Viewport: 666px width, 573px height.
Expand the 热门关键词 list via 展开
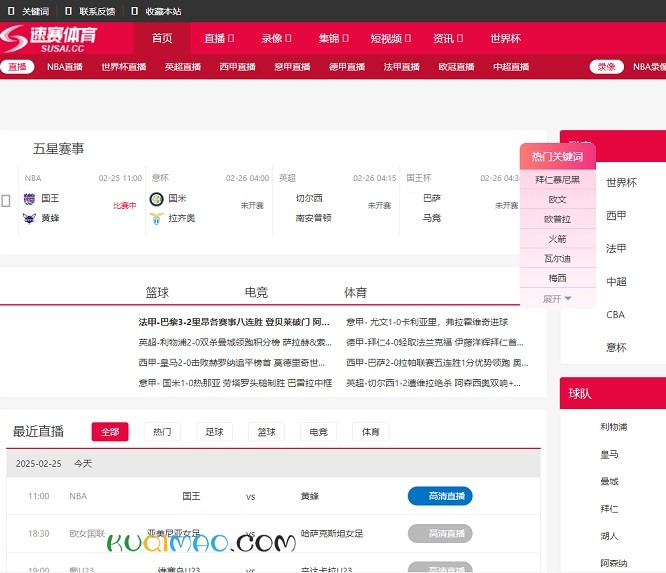[557, 299]
